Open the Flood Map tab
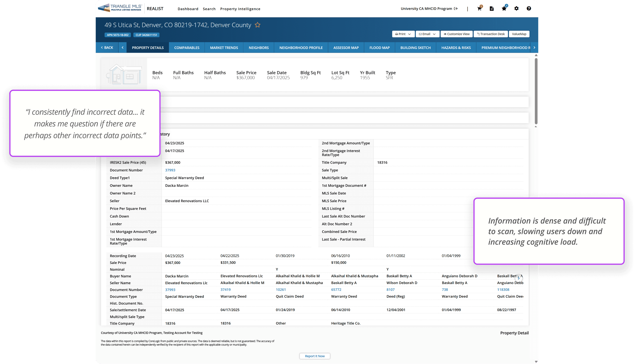 (x=379, y=48)
